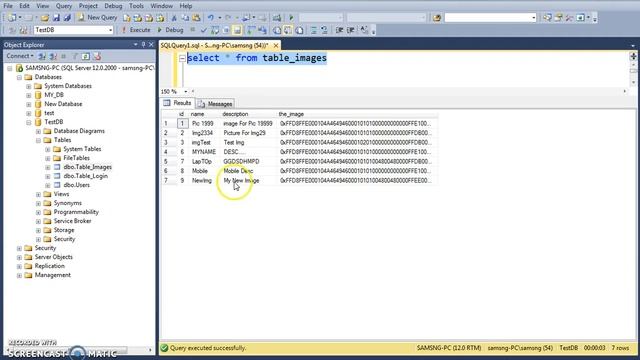
Task: Open the Tools menu
Action: coord(136,6)
